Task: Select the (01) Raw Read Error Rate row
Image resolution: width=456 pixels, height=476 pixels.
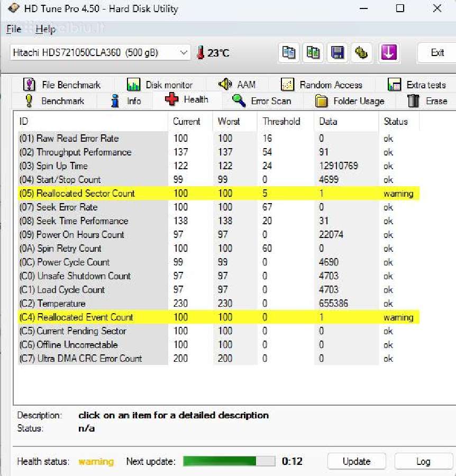Action: pos(218,139)
